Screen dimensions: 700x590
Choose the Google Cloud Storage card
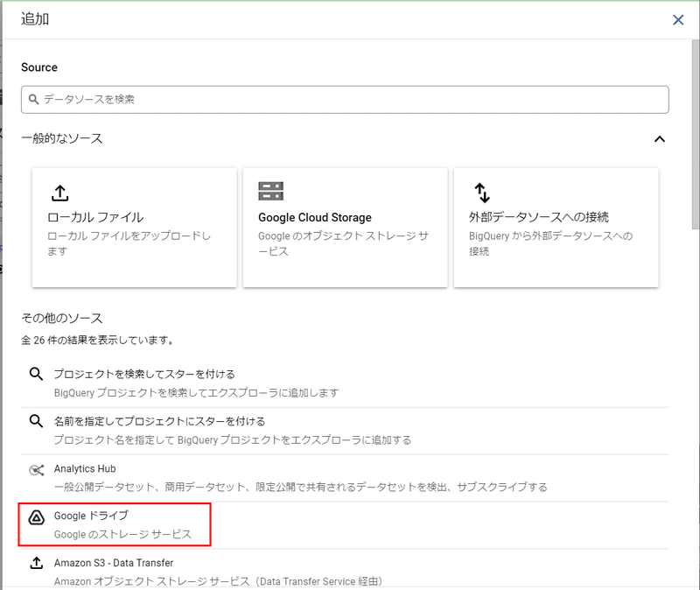(x=345, y=228)
